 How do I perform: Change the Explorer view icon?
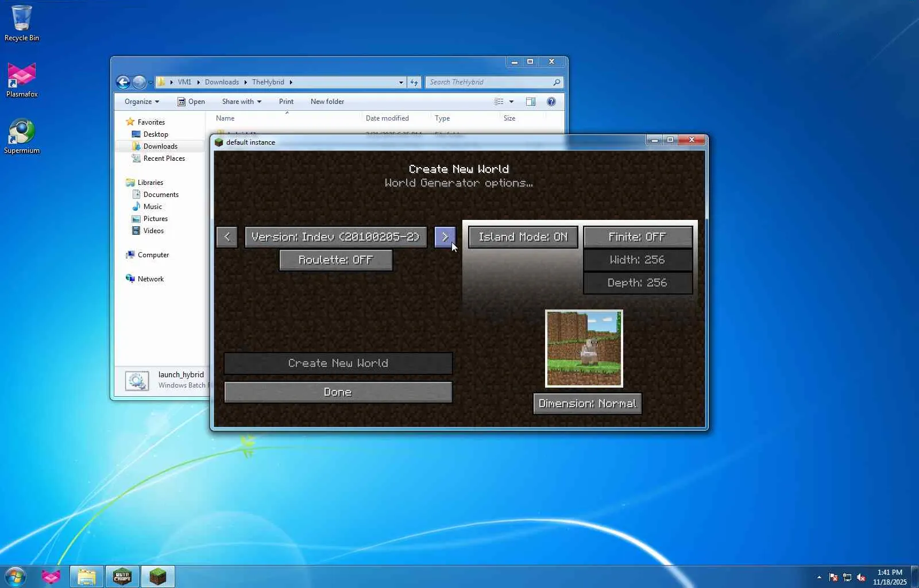pyautogui.click(x=499, y=102)
